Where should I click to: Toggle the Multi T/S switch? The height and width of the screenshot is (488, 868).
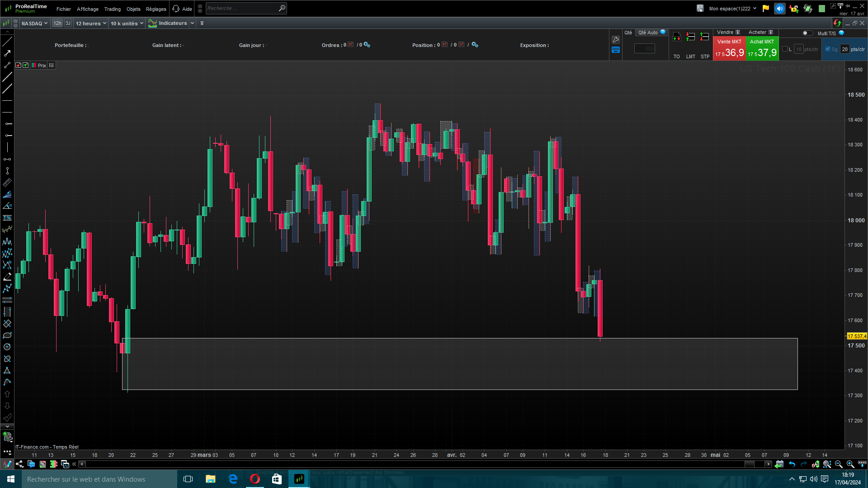pyautogui.click(x=807, y=33)
